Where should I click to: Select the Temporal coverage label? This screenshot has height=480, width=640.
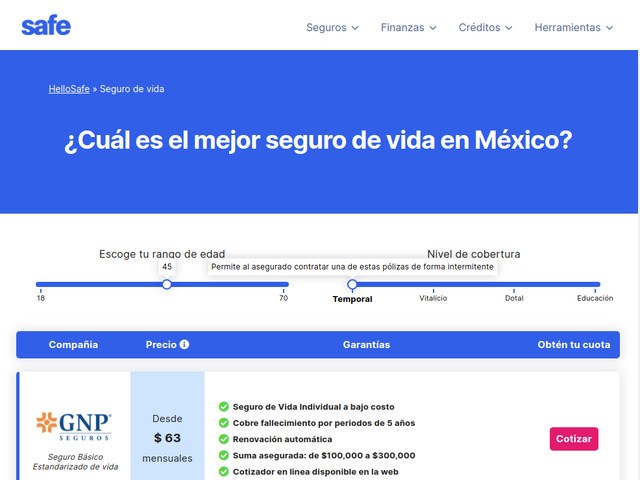352,299
